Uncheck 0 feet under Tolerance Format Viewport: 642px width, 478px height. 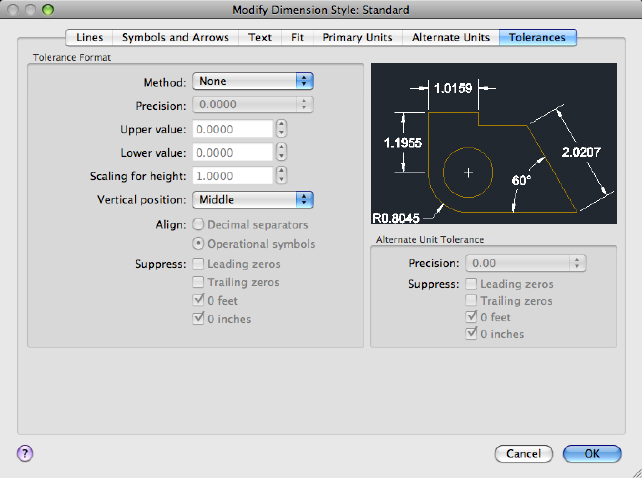click(198, 300)
